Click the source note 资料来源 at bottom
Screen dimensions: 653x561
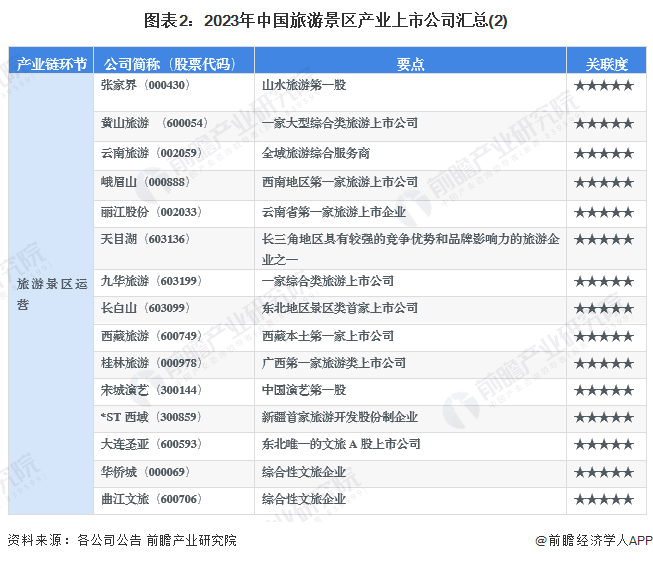coord(122,540)
